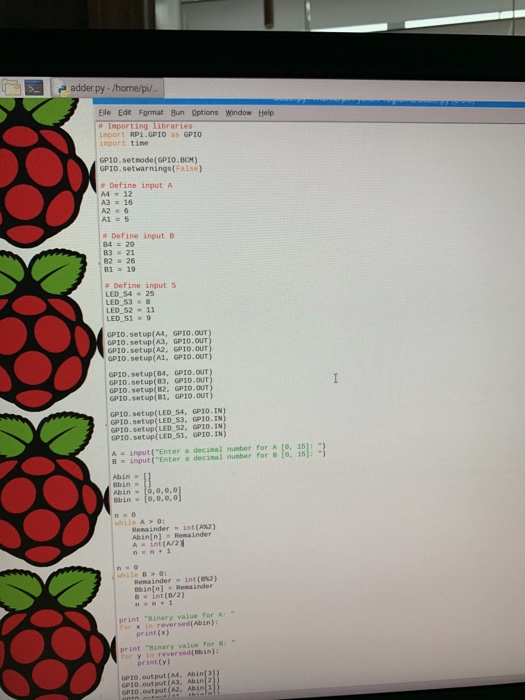The image size is (525, 700).
Task: Open the Window menu
Action: point(238,112)
